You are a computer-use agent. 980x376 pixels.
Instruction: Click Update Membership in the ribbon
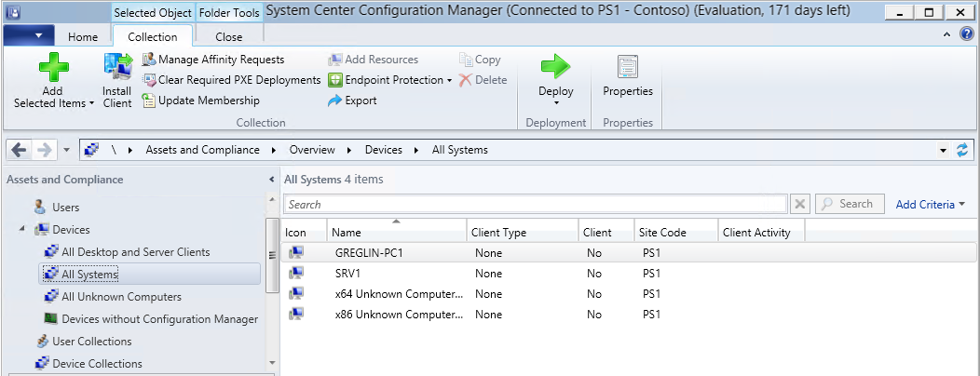coord(200,101)
